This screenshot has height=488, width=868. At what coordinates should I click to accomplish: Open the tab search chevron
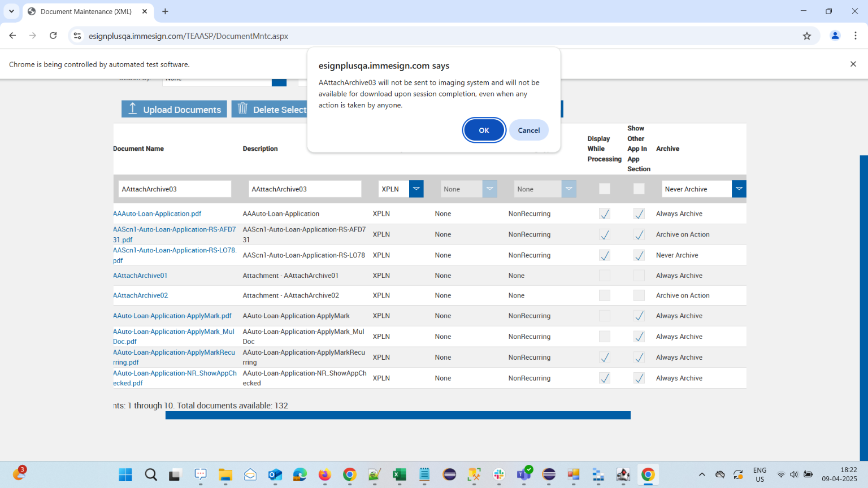(11, 11)
